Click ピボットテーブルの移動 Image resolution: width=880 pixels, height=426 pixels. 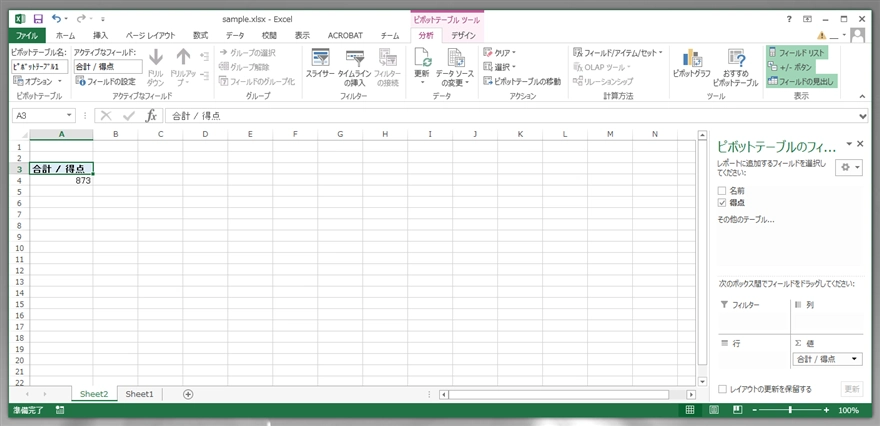click(522, 81)
